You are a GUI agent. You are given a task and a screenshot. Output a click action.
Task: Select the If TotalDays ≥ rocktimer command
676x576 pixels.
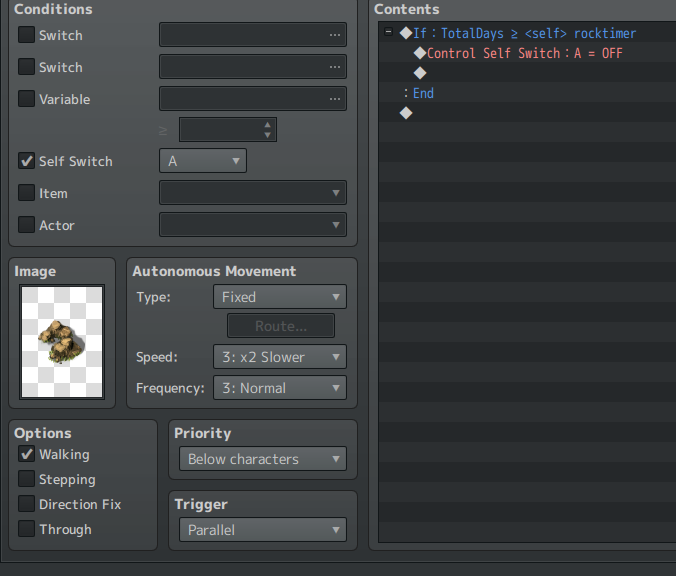(x=525, y=33)
